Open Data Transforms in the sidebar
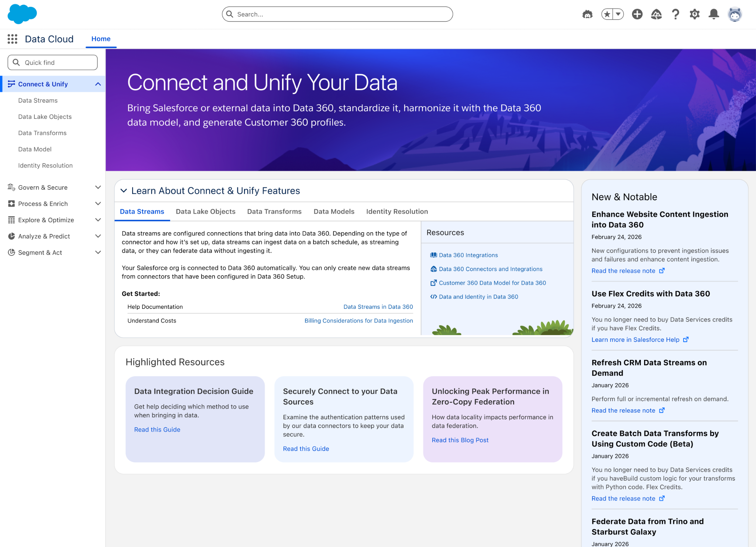The width and height of the screenshot is (756, 547). click(42, 133)
